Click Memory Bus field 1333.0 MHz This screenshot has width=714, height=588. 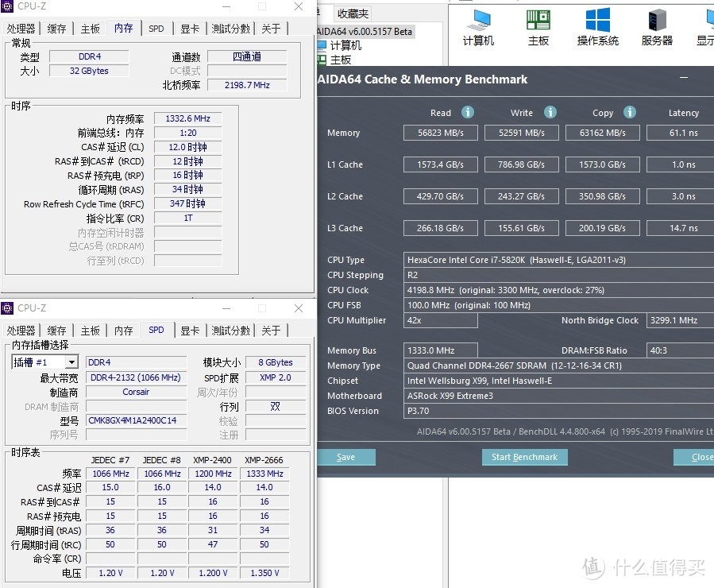[x=440, y=350]
